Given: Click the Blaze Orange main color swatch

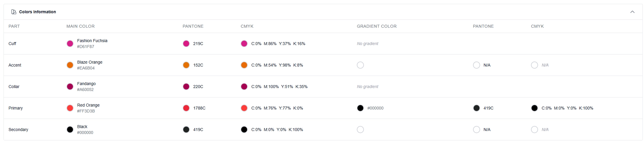Looking at the screenshot, I should 70,65.
